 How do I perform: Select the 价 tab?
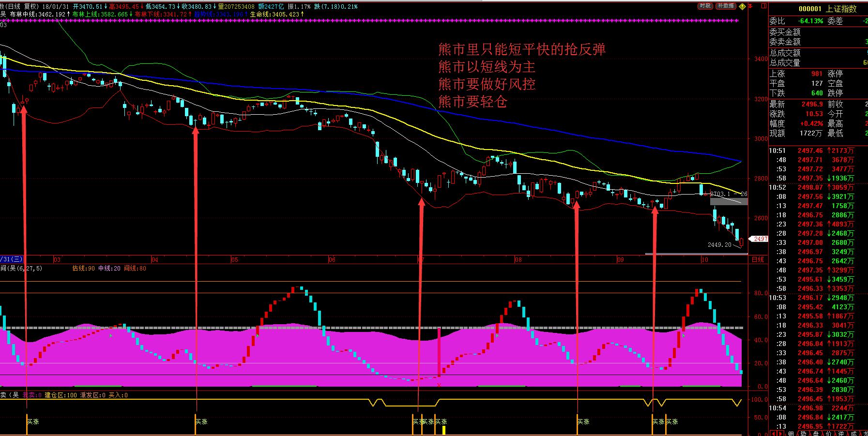[x=829, y=433]
